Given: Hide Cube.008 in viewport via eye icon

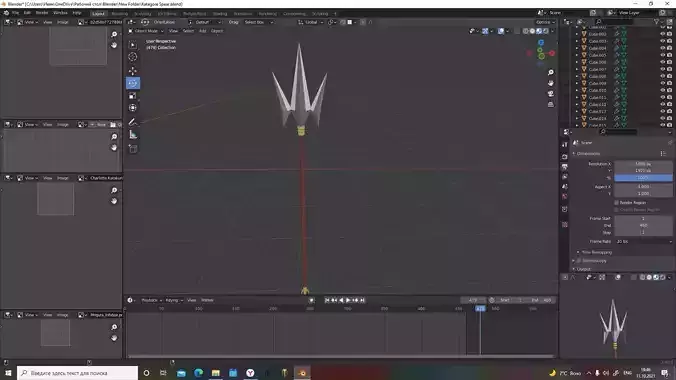Looking at the screenshot, I should pos(662,76).
